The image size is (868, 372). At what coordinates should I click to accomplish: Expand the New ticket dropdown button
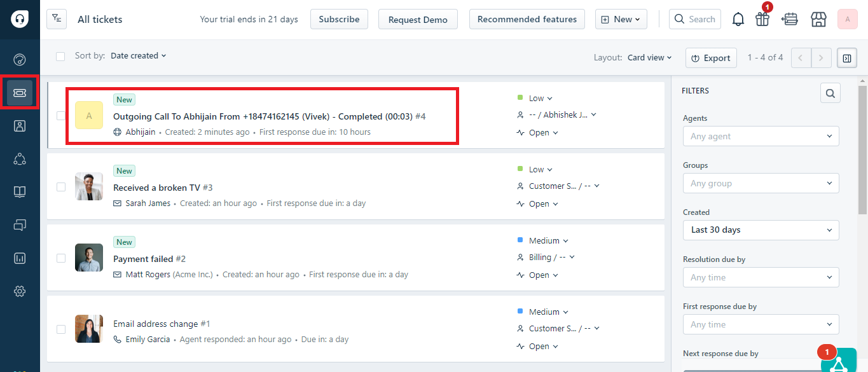(x=621, y=19)
